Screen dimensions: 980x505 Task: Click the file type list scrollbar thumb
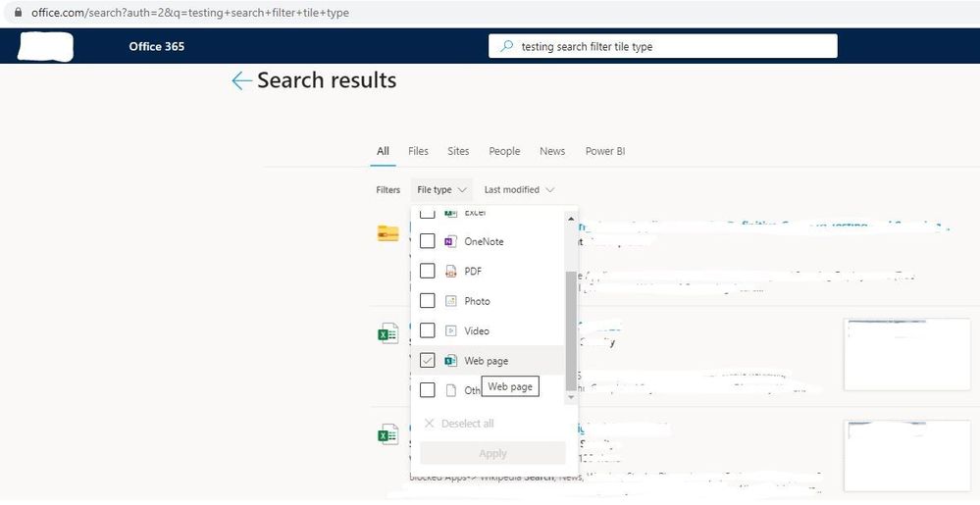tap(571, 331)
